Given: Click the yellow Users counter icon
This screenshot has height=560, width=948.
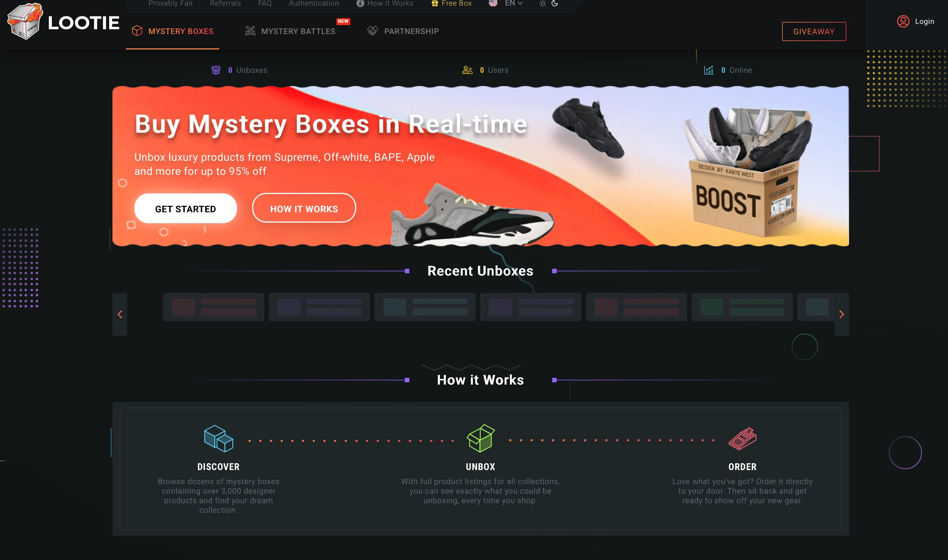Looking at the screenshot, I should (467, 70).
